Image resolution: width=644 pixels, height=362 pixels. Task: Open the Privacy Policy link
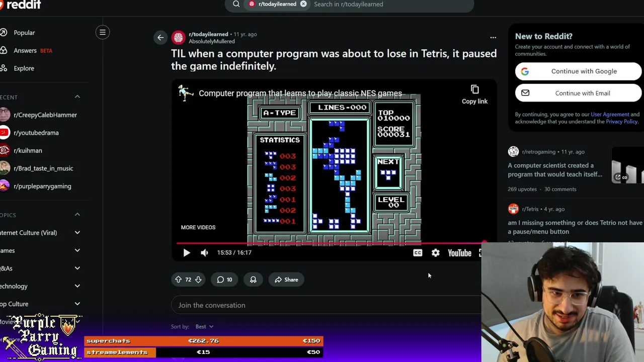pos(621,122)
